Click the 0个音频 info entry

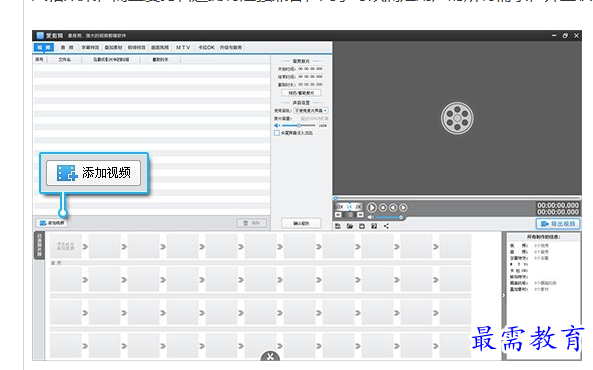tap(541, 252)
